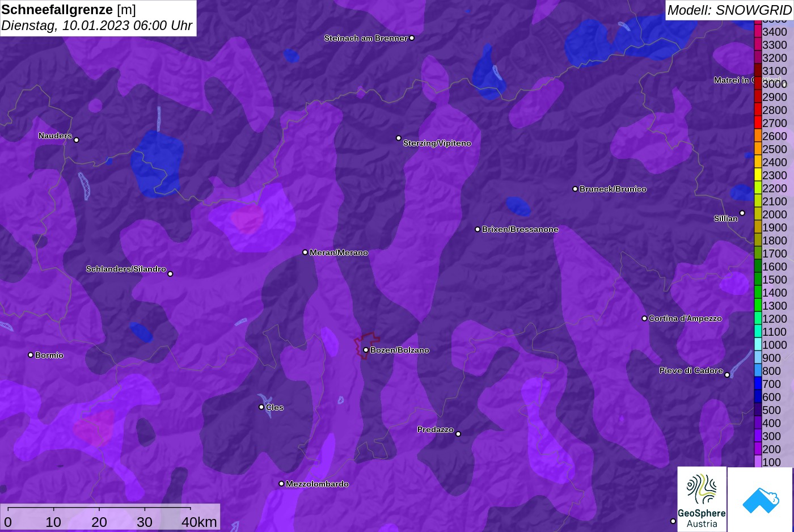Click the Steinach am Brenner location dot
794x532 pixels.
[x=412, y=38]
